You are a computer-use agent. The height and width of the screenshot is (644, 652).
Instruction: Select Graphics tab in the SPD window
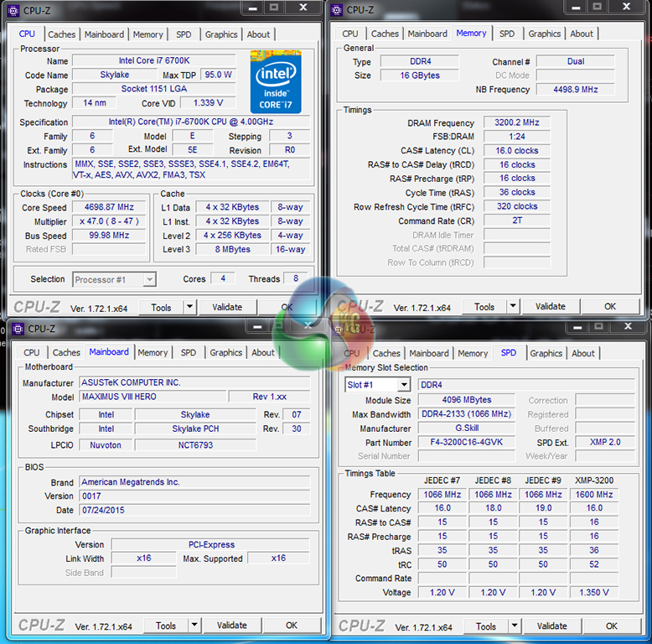(x=546, y=353)
